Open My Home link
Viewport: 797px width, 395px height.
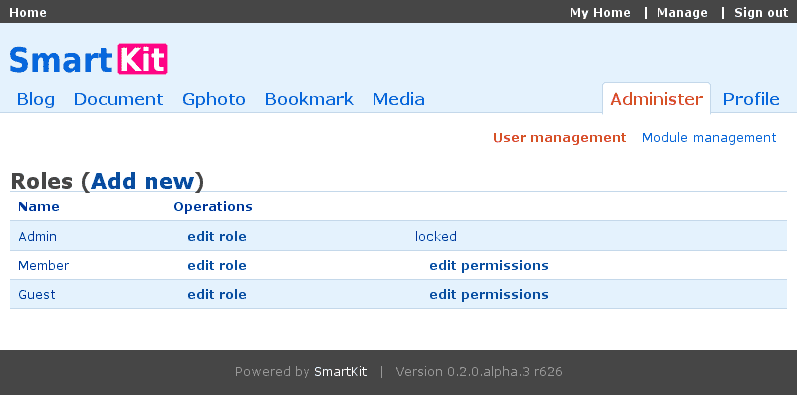[x=600, y=13]
